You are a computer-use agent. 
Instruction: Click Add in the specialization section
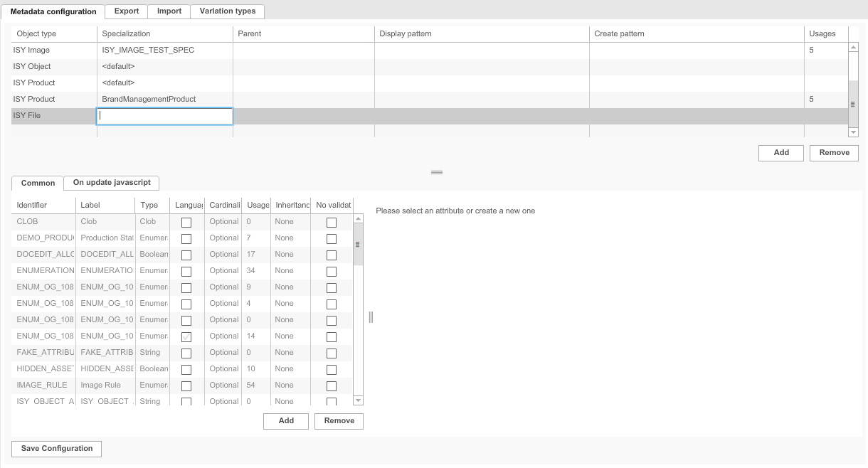[780, 152]
